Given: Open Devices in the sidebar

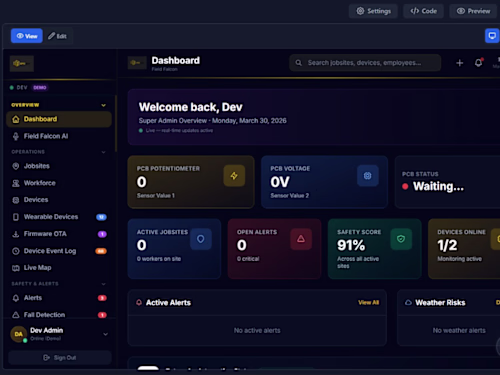Looking at the screenshot, I should (x=59, y=200).
